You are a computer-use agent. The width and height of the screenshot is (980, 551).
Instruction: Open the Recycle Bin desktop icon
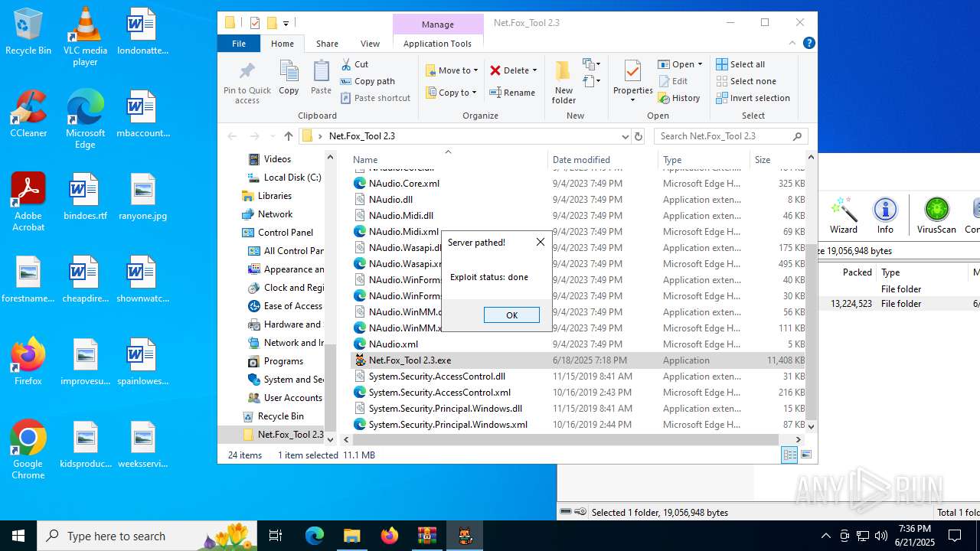(x=28, y=31)
